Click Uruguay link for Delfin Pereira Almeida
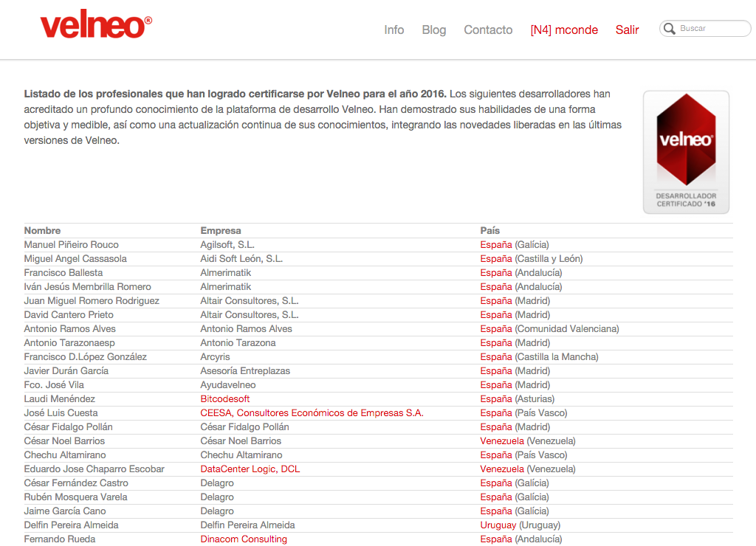The width and height of the screenshot is (756, 546). pyautogui.click(x=498, y=525)
